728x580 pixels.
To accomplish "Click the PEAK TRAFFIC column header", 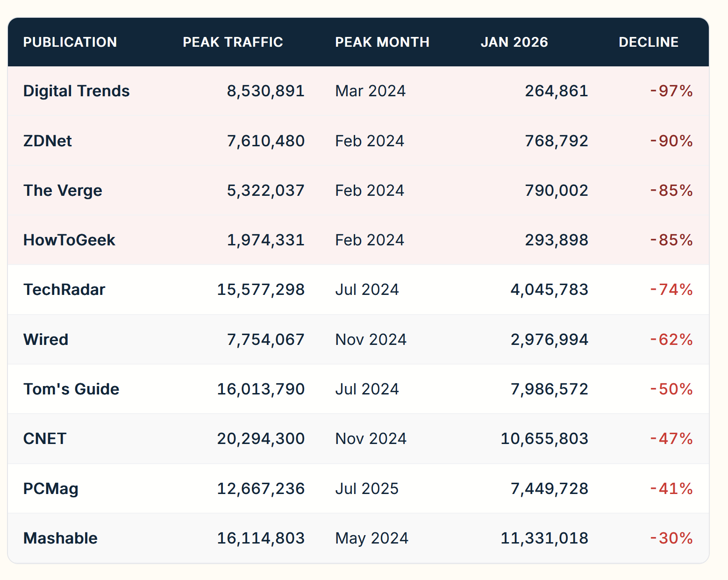I will (233, 42).
